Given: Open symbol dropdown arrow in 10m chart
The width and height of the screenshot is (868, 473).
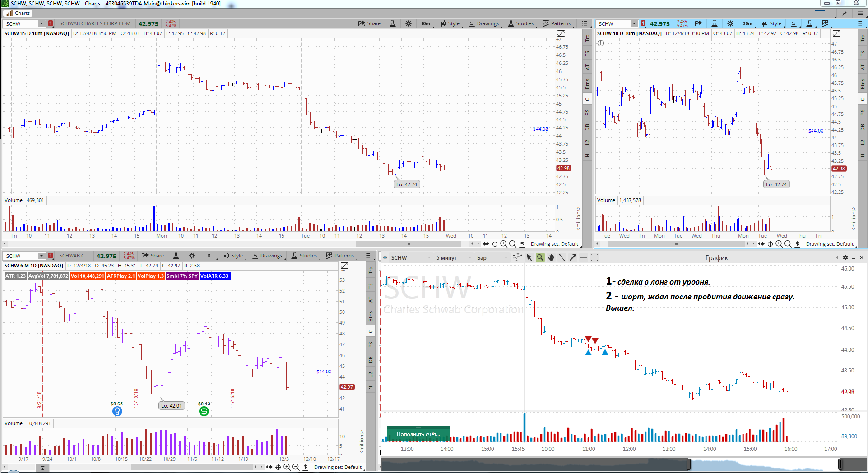Looking at the screenshot, I should 41,23.
